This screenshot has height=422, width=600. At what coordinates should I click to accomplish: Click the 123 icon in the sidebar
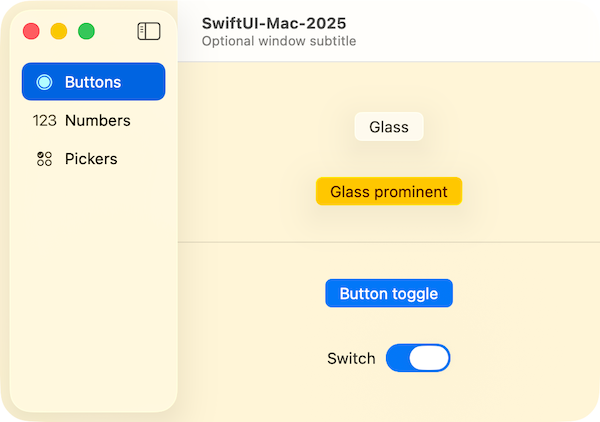[44, 121]
